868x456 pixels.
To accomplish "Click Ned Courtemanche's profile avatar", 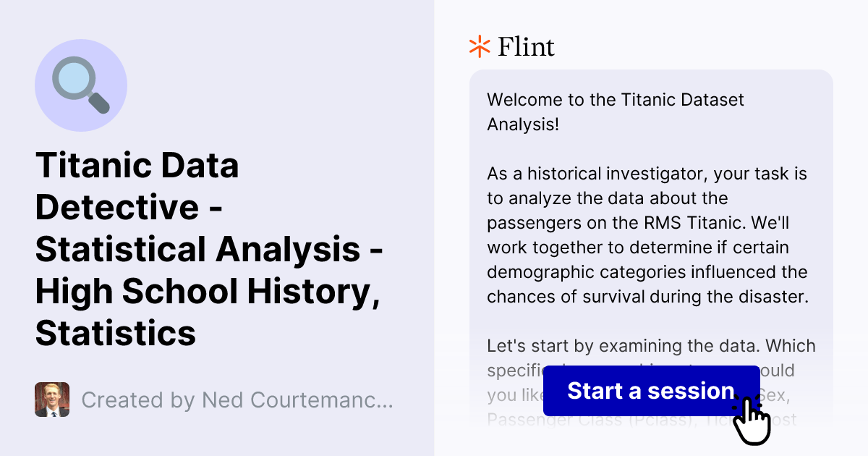I will point(51,400).
